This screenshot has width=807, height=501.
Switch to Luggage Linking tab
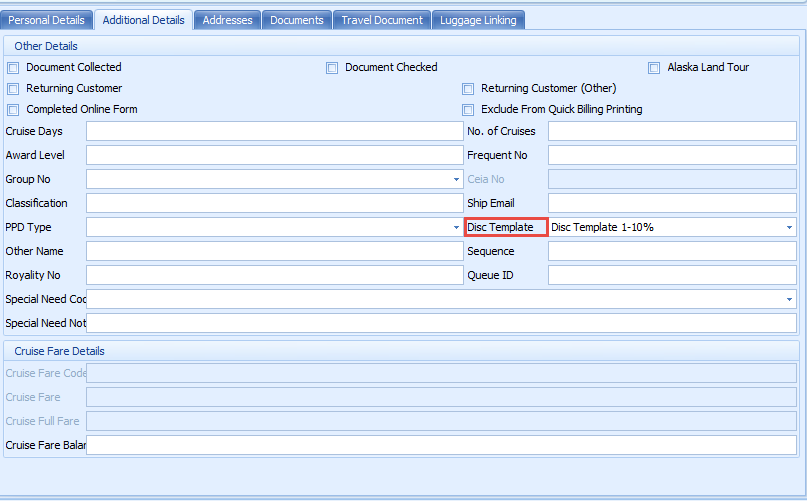pyautogui.click(x=478, y=20)
